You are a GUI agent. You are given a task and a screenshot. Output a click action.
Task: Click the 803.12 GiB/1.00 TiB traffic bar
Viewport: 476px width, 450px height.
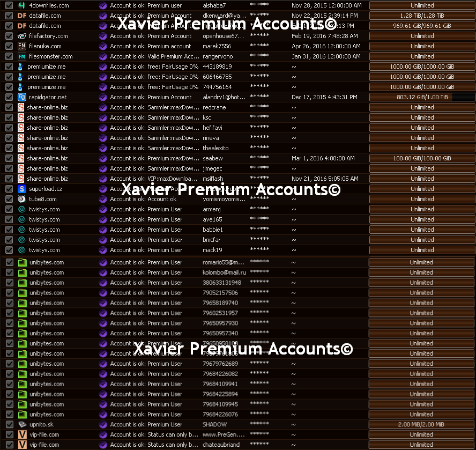pyautogui.click(x=422, y=97)
